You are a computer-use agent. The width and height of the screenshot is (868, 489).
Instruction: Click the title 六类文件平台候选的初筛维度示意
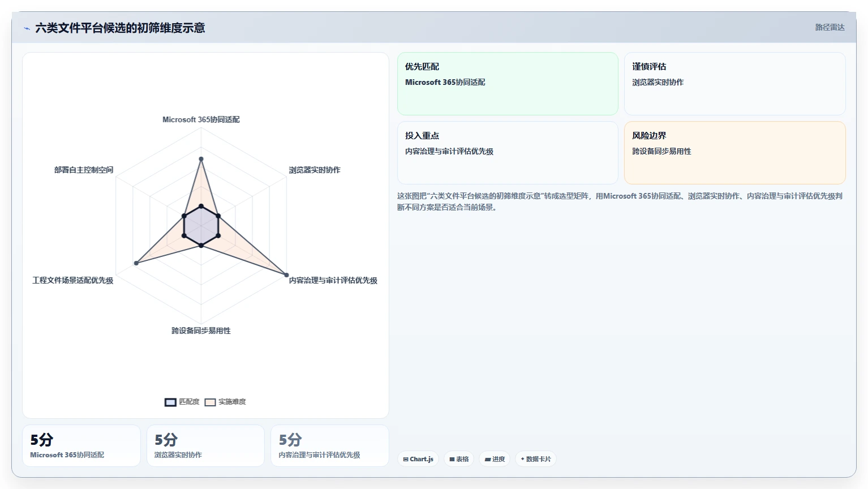[x=120, y=28]
